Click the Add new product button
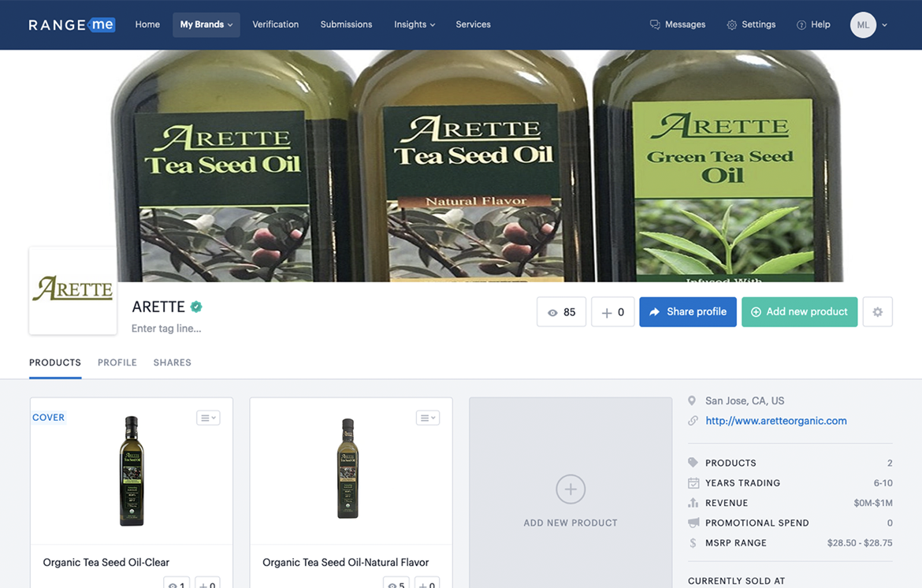This screenshot has height=588, width=922. (x=800, y=311)
